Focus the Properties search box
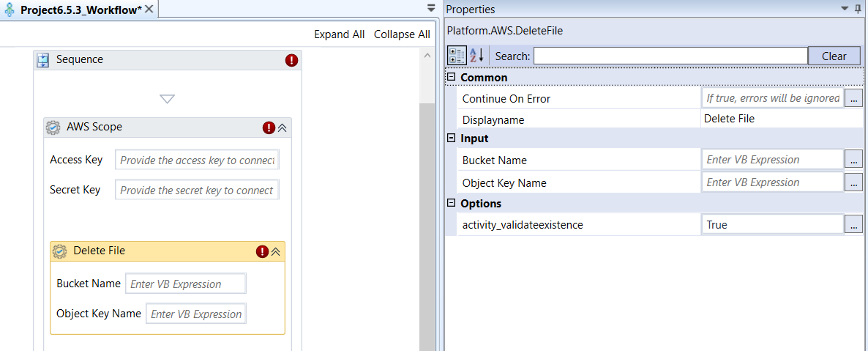This screenshot has height=351, width=868. pyautogui.click(x=670, y=56)
